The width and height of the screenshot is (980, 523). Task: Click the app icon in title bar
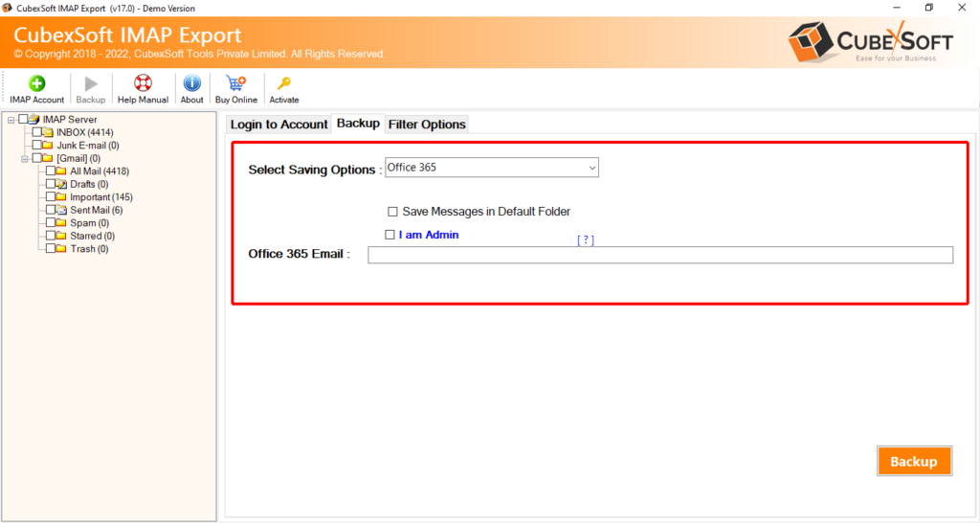click(7, 8)
